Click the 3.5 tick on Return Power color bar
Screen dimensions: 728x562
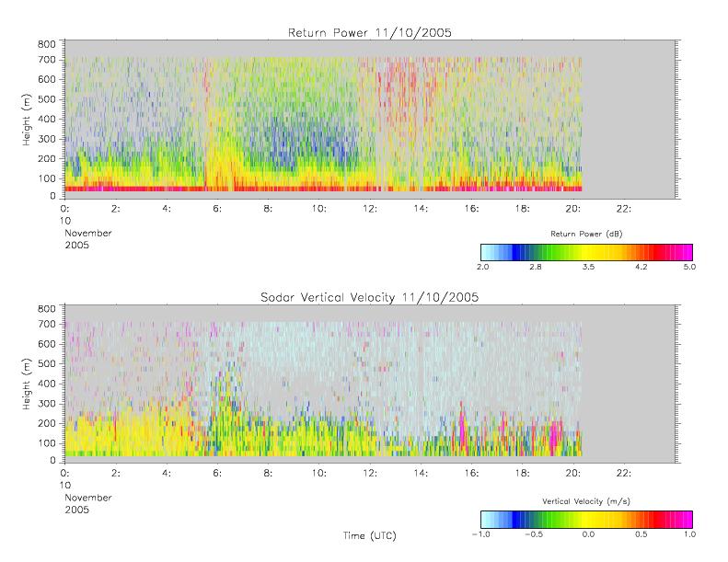(x=588, y=267)
